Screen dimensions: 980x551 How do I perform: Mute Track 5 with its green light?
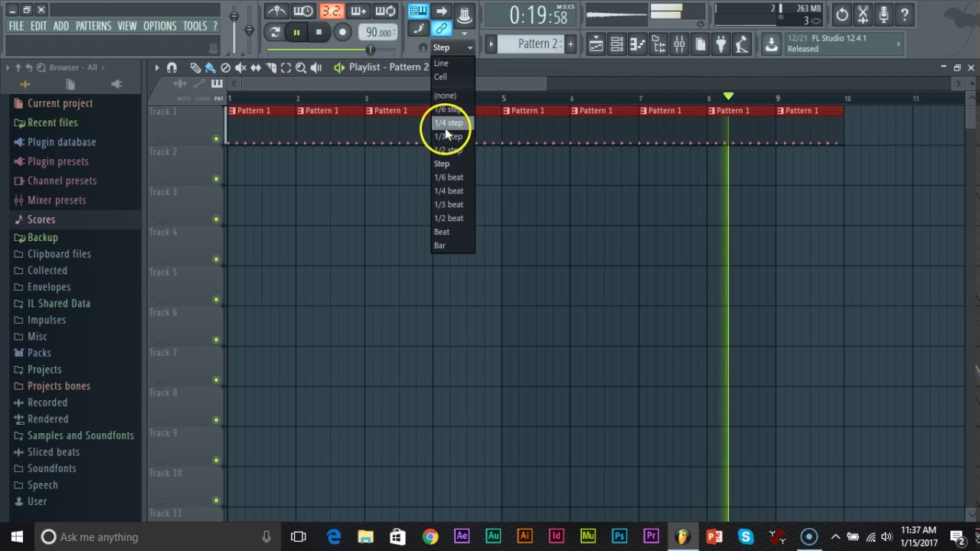click(216, 299)
